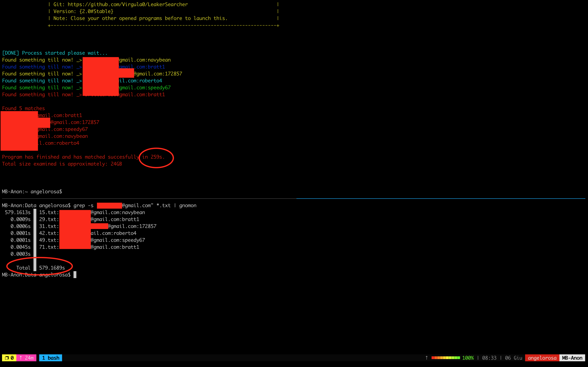This screenshot has height=367, width=588.
Task: Click the pink uptime 24m segment
Action: 27,358
